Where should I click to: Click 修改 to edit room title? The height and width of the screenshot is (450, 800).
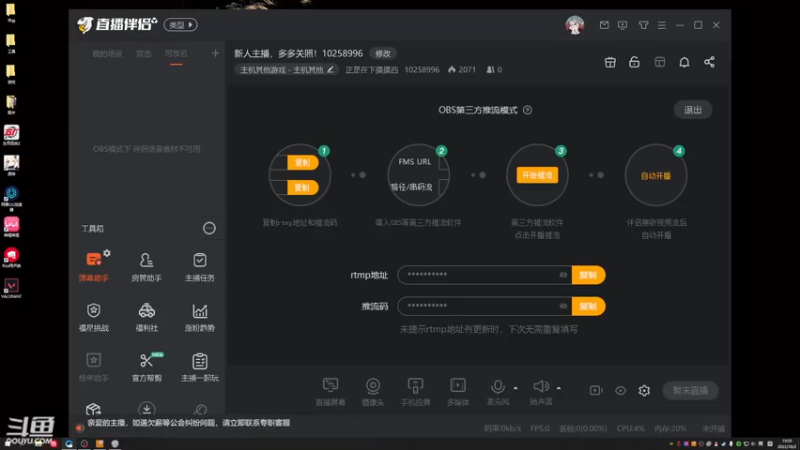(383, 54)
